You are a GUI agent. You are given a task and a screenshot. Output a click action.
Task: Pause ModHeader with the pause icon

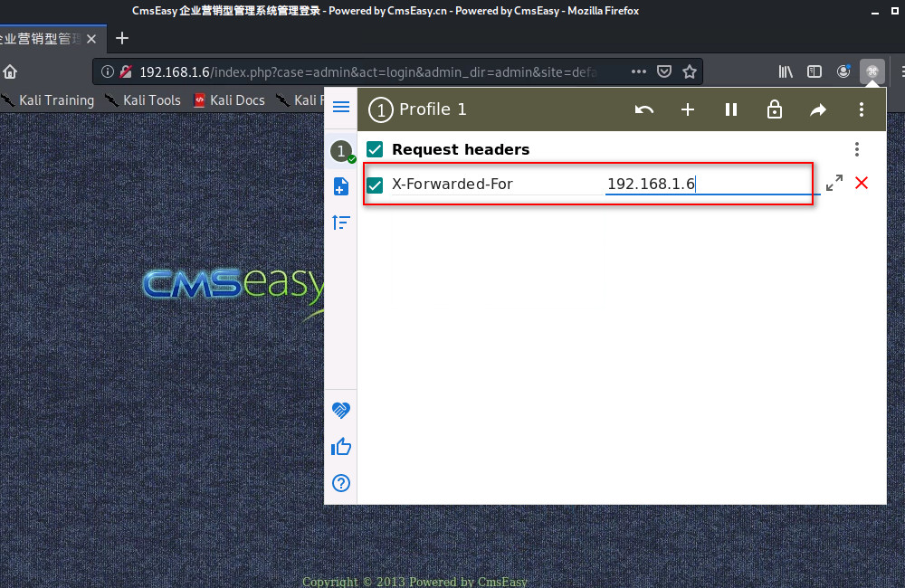pyautogui.click(x=731, y=109)
